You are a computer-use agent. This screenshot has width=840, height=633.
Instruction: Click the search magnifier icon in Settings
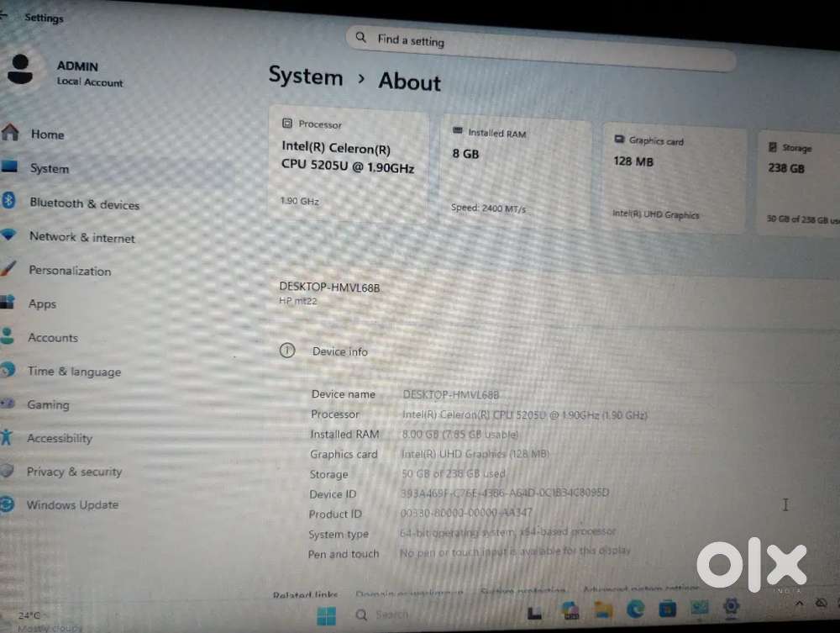361,38
